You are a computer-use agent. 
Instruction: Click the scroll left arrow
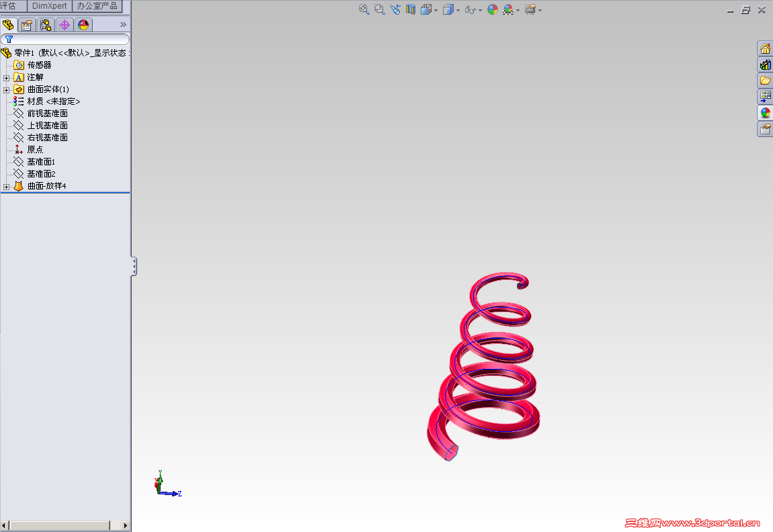click(x=5, y=525)
